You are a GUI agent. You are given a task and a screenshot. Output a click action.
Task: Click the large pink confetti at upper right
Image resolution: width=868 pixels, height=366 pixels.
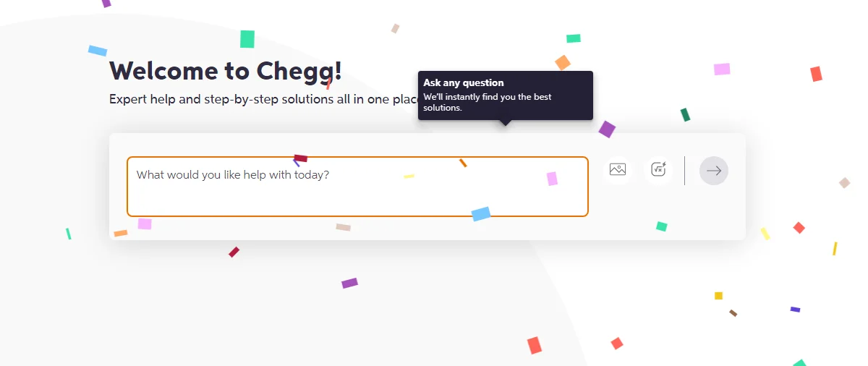(x=722, y=69)
